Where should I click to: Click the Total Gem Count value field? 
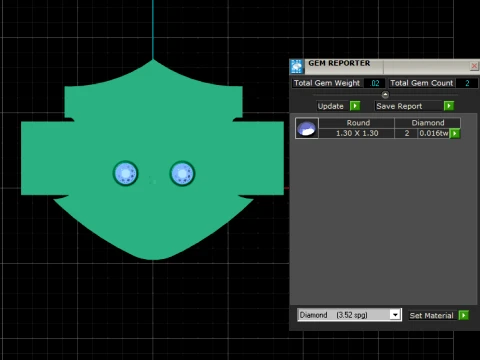[x=467, y=83]
